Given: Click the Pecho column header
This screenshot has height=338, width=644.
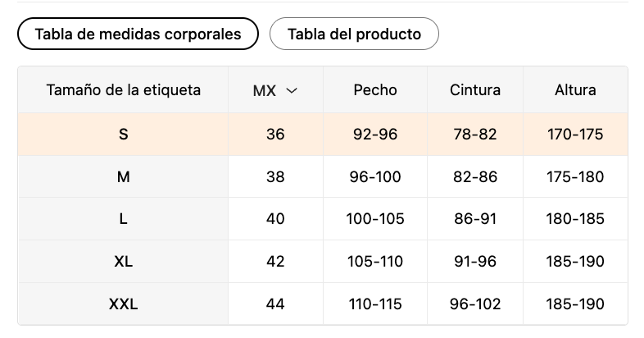Looking at the screenshot, I should (375, 90).
